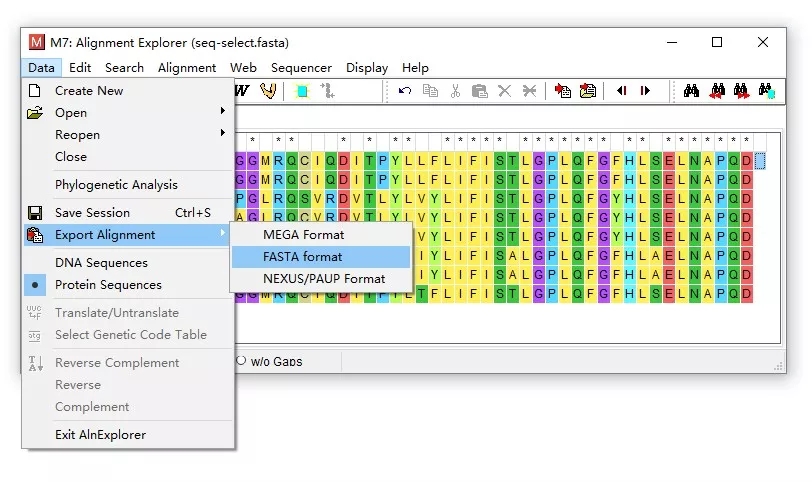Choose MEGA Format export option
Viewport: 812px width, 482px height.
pos(321,235)
